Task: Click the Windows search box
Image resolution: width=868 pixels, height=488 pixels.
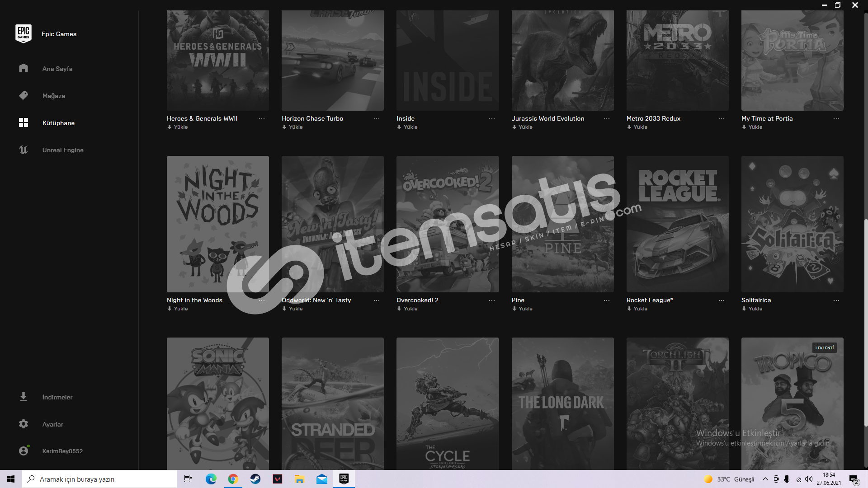Action: [99, 479]
